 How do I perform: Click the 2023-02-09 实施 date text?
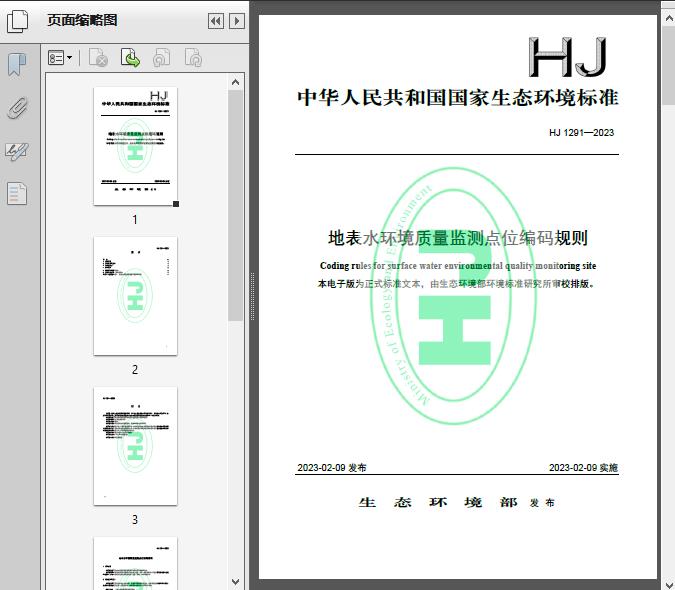click(583, 468)
